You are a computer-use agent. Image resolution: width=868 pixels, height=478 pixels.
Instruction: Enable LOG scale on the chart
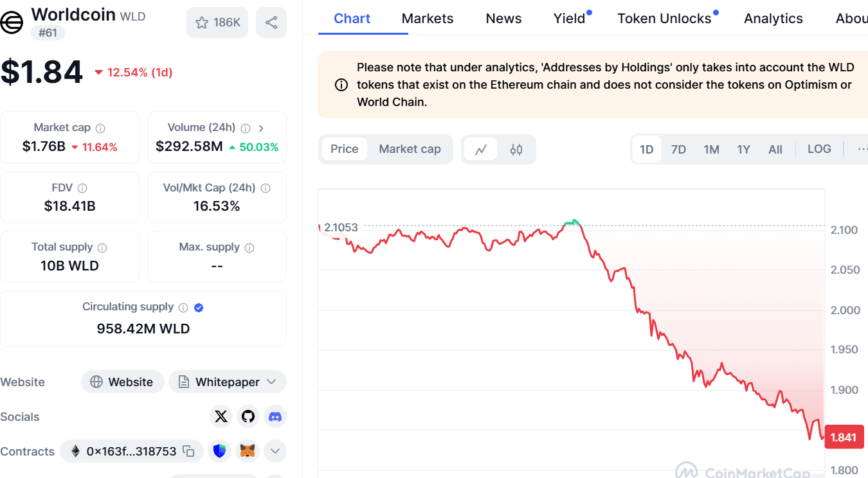tap(819, 148)
